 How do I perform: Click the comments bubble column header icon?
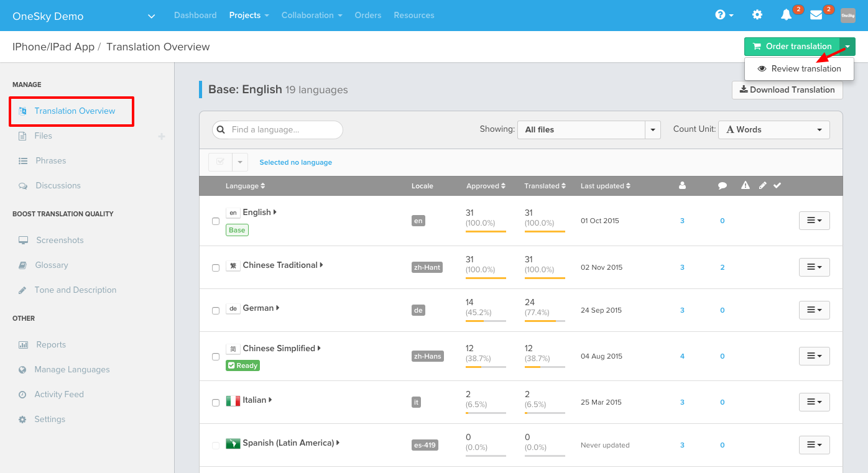click(x=723, y=185)
